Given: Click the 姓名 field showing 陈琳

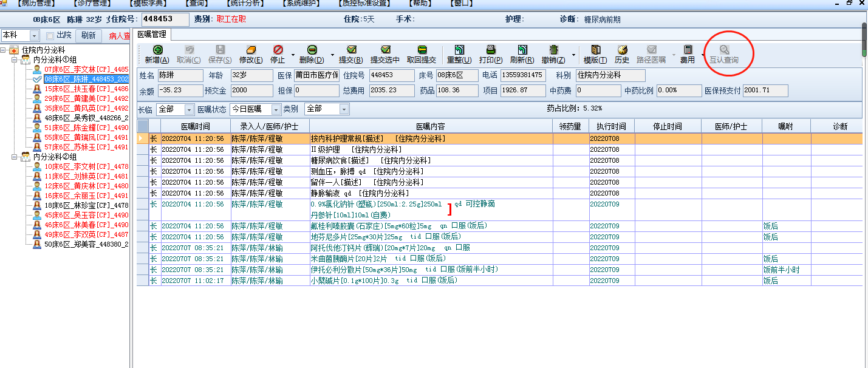Looking at the screenshot, I should 180,75.
